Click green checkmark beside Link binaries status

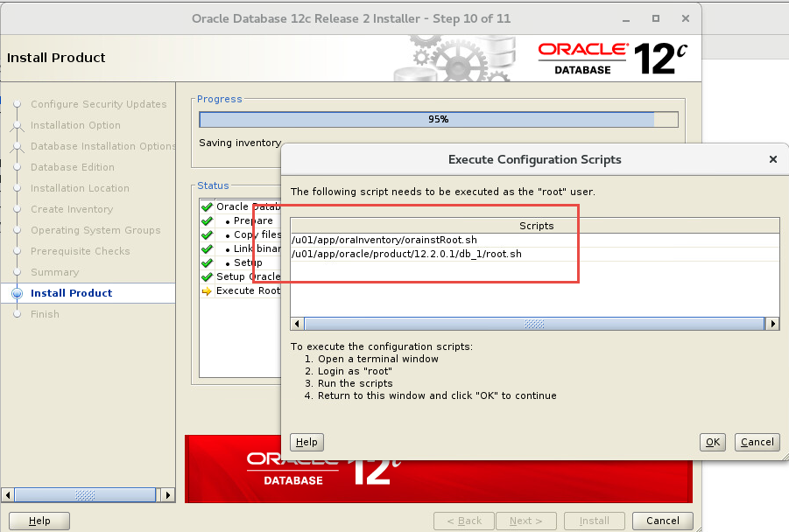tap(207, 248)
